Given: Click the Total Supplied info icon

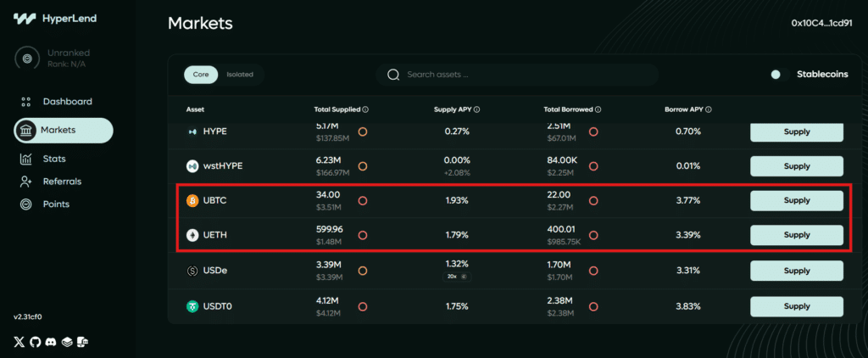Looking at the screenshot, I should click(x=366, y=109).
